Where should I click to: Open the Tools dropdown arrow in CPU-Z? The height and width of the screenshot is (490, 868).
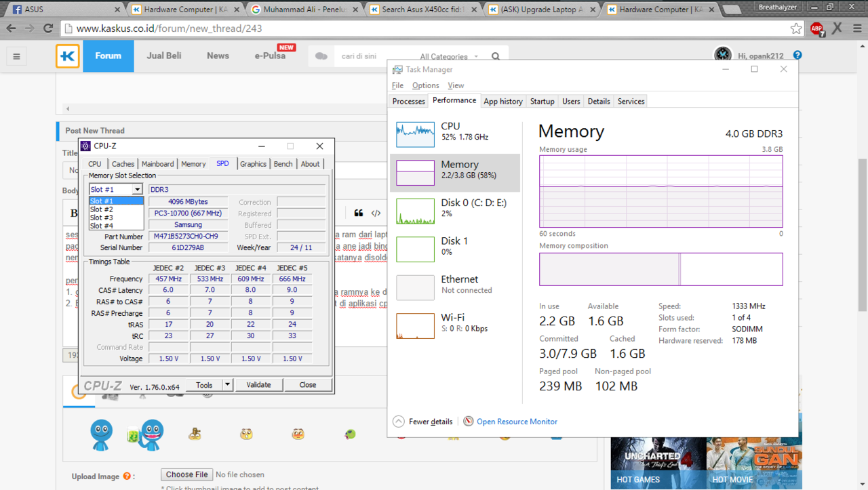pyautogui.click(x=227, y=385)
